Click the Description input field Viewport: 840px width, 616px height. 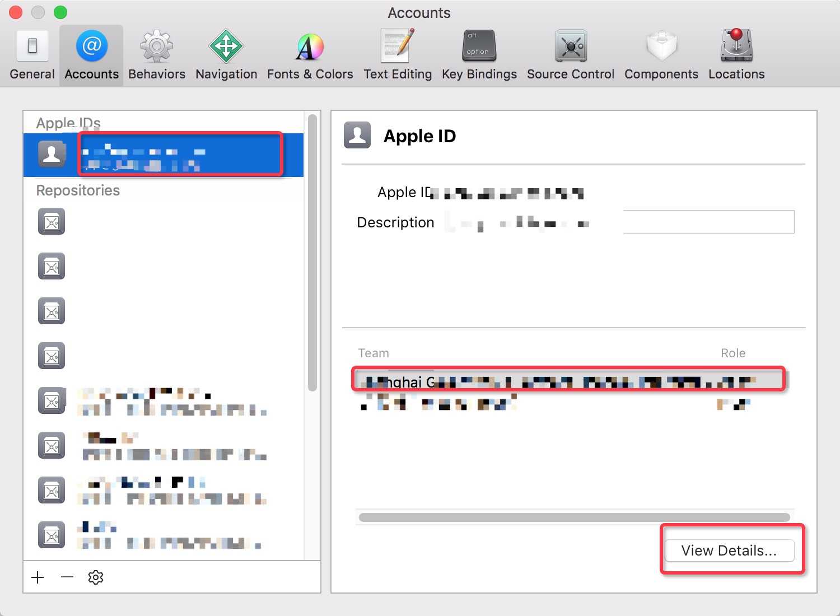tap(620, 222)
